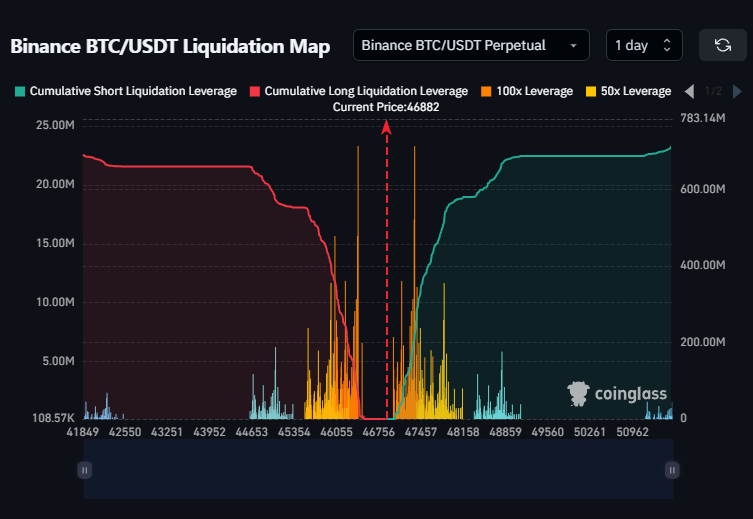The width and height of the screenshot is (753, 519).
Task: Go to previous legend page arrow
Action: point(690,91)
